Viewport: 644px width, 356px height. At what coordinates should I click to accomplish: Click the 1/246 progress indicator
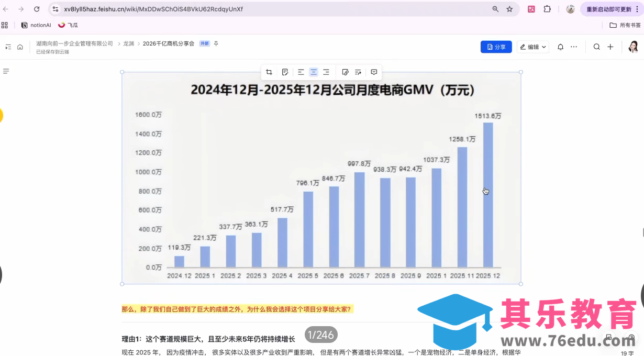coord(321,335)
